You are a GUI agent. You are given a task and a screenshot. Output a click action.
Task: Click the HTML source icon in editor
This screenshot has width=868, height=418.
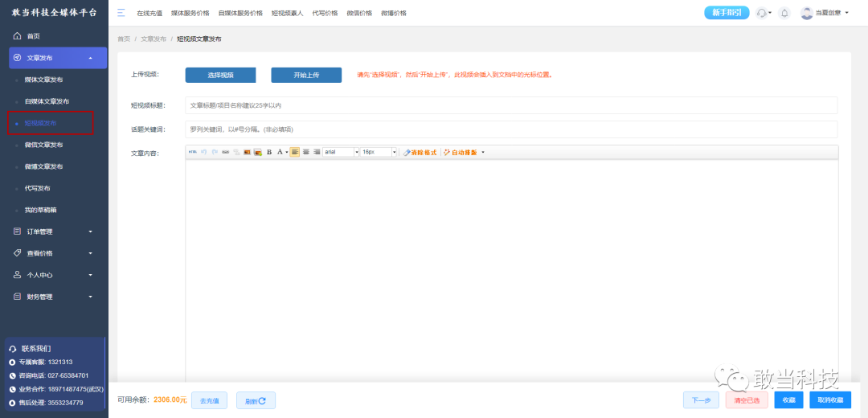(193, 152)
